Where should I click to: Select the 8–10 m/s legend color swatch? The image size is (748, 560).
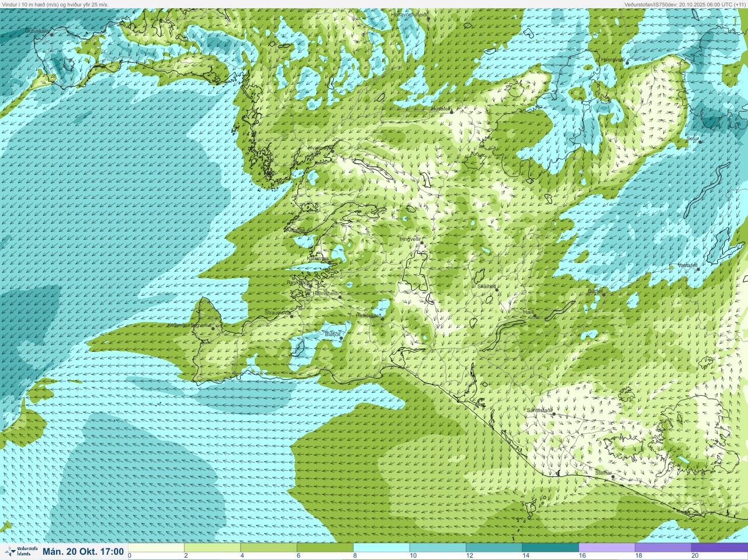pos(381,548)
